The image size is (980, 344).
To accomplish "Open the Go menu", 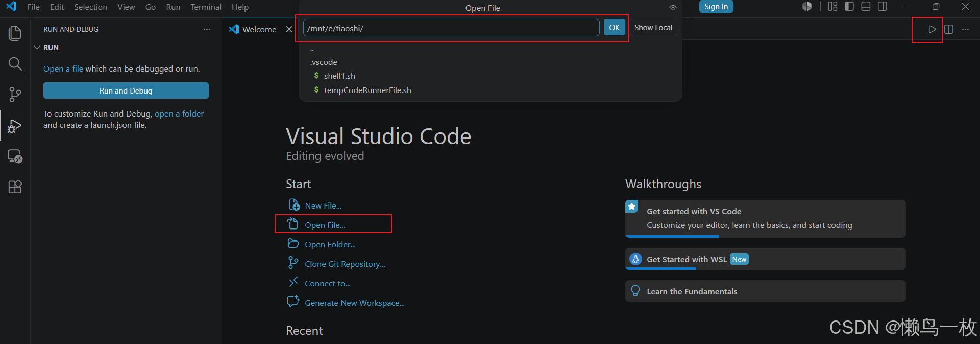I will [x=151, y=7].
